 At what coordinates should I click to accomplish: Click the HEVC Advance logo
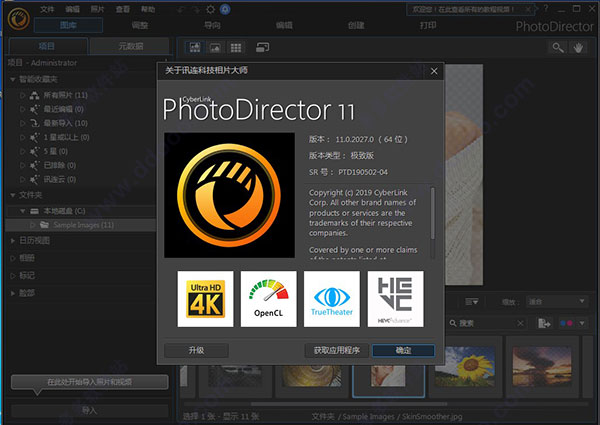tap(396, 299)
